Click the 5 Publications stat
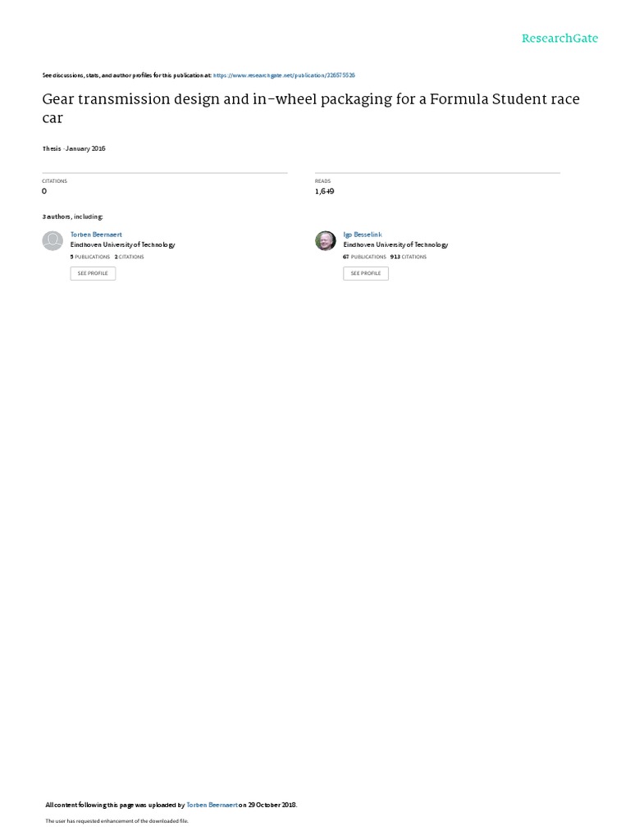This screenshot has width=630, height=840. point(90,257)
